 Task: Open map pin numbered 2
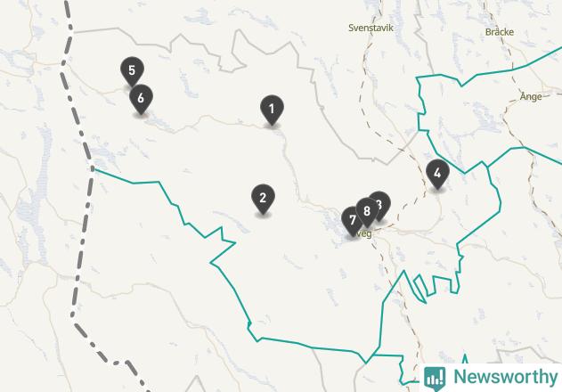[x=263, y=199]
